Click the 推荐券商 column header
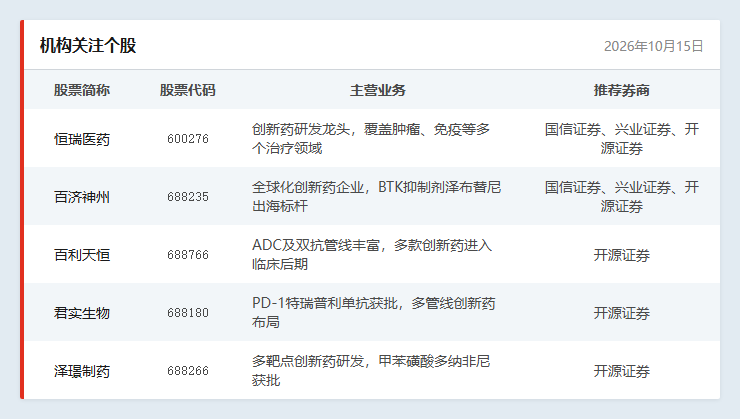The height and width of the screenshot is (419, 740). 622,90
